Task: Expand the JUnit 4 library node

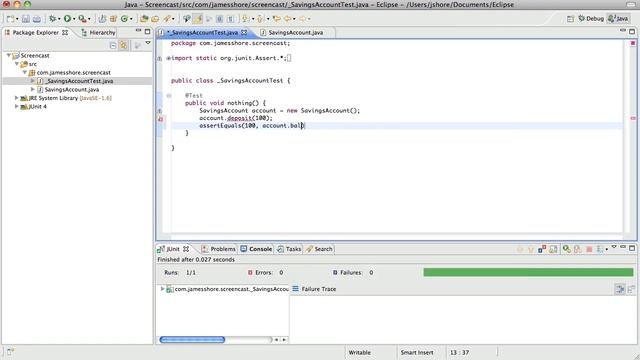Action: click(x=16, y=107)
